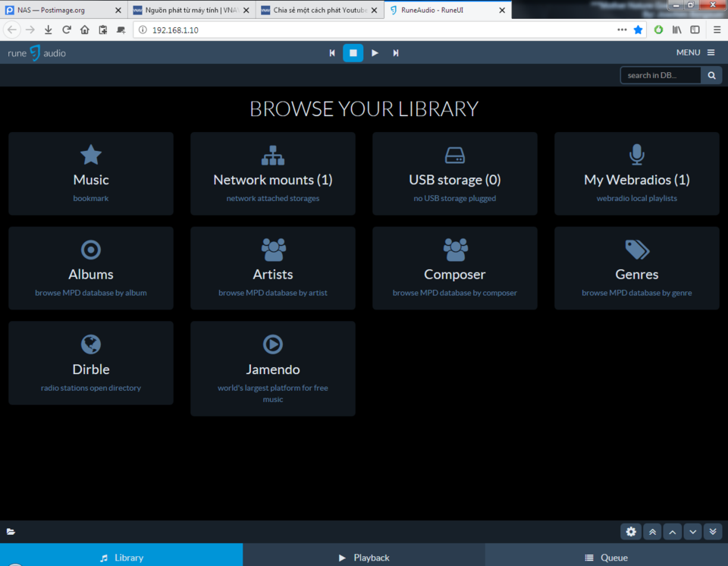Click 'browse MPD database by album' text

(91, 293)
